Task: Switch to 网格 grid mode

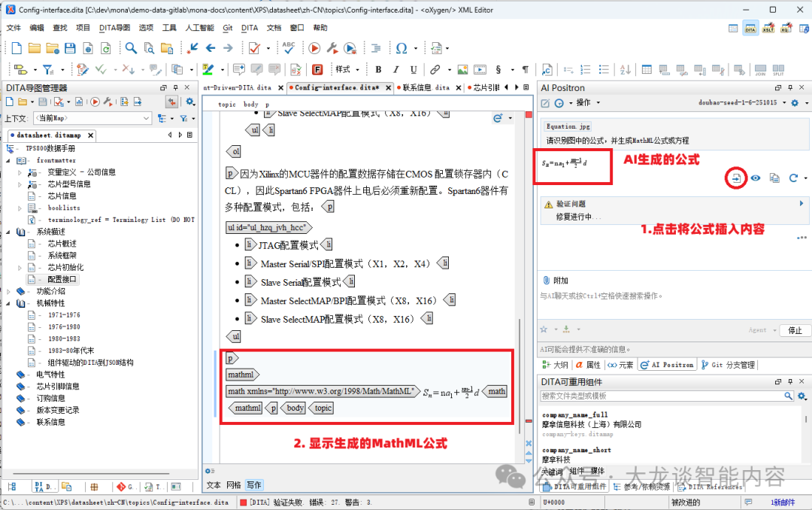Action: (234, 485)
